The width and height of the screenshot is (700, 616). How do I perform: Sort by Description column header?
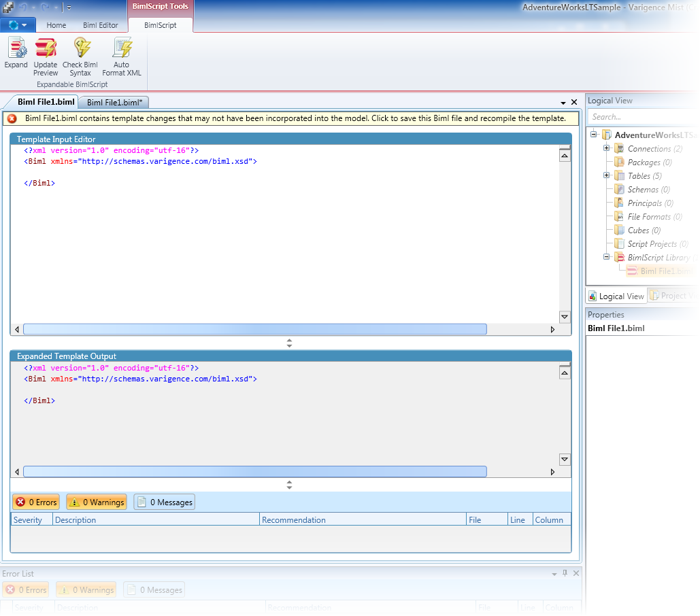[x=156, y=519]
